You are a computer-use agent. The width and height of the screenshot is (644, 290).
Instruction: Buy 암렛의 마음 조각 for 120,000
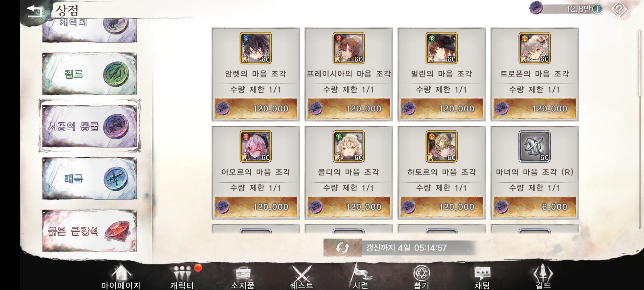click(256, 108)
